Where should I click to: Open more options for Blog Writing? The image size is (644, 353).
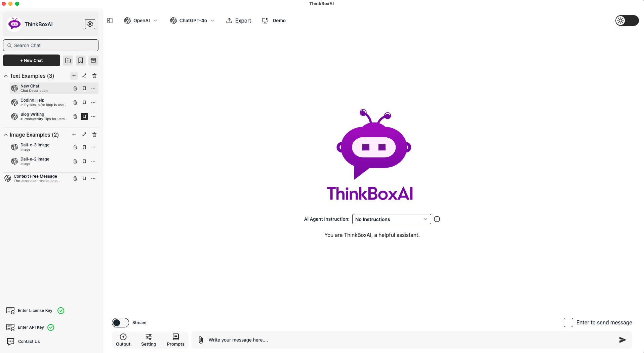93,116
